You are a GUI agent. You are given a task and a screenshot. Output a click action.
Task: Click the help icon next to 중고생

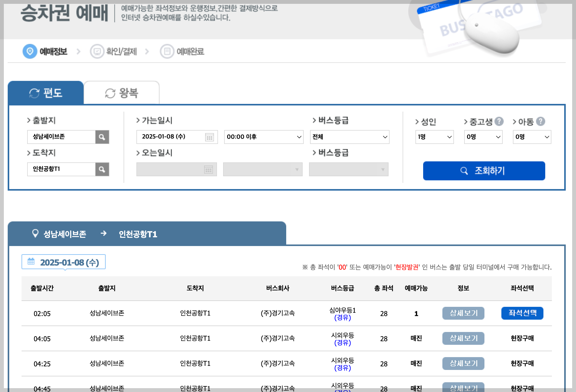500,121
